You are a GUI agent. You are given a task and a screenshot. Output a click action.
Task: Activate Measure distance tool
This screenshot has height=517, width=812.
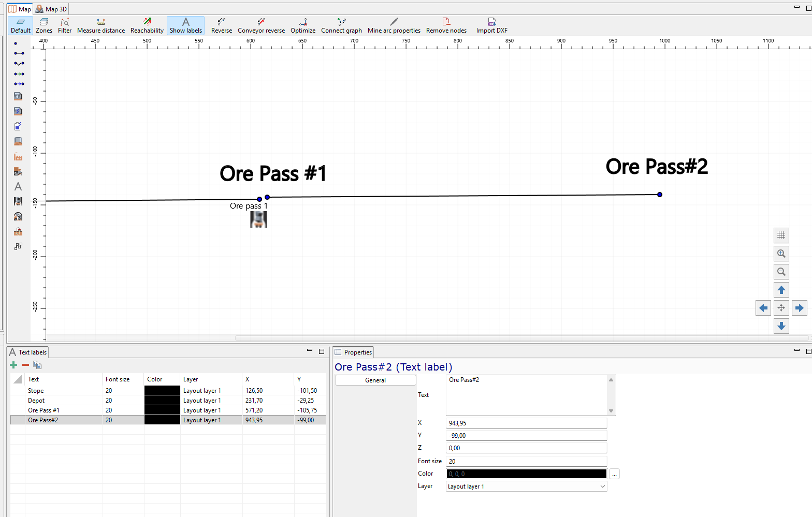point(101,25)
